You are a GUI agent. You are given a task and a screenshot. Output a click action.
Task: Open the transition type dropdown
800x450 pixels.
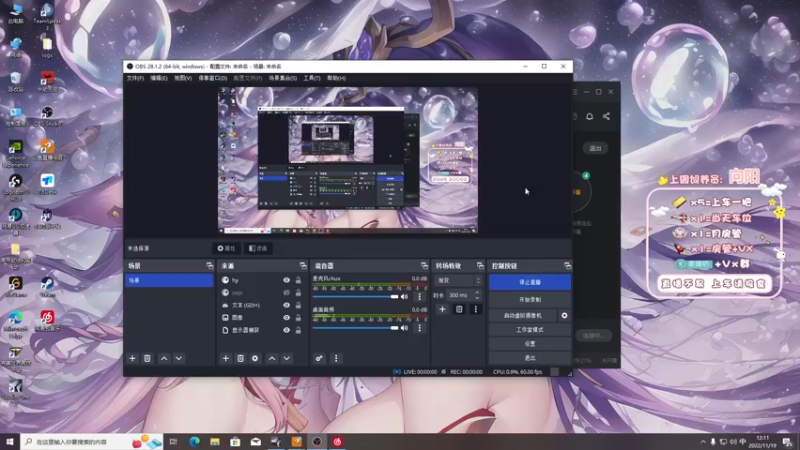click(458, 281)
